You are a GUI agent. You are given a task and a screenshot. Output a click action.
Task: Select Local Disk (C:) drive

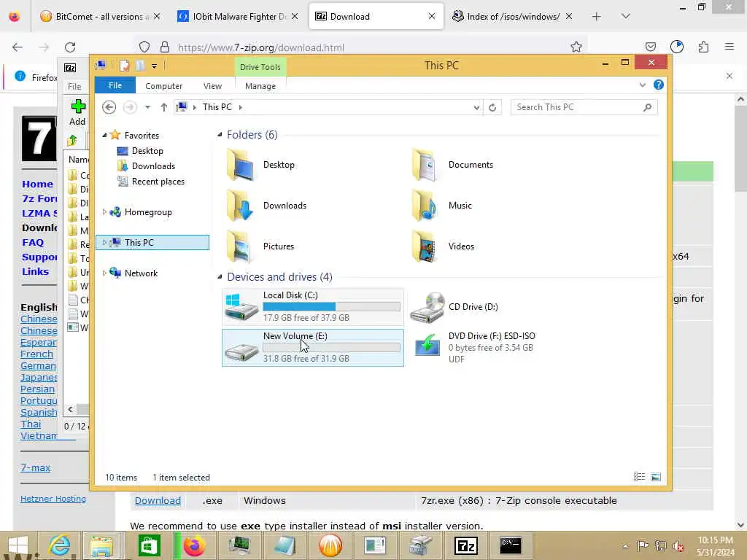point(312,307)
